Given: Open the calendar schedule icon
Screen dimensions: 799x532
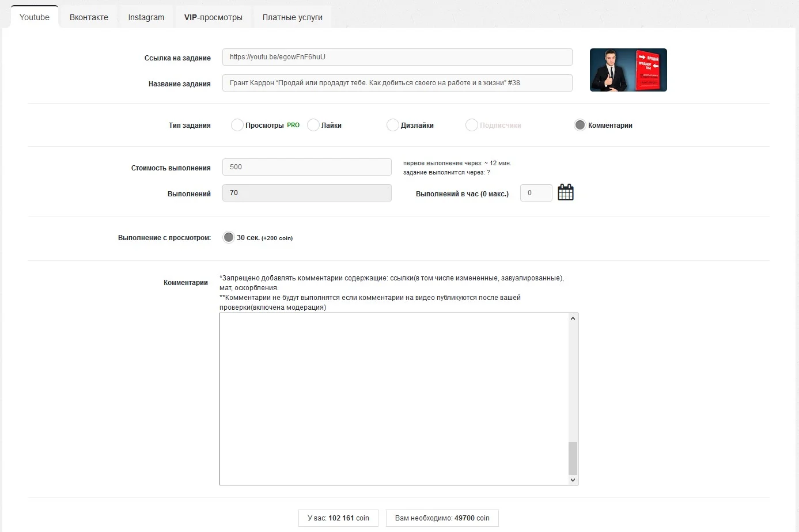Looking at the screenshot, I should coord(566,192).
